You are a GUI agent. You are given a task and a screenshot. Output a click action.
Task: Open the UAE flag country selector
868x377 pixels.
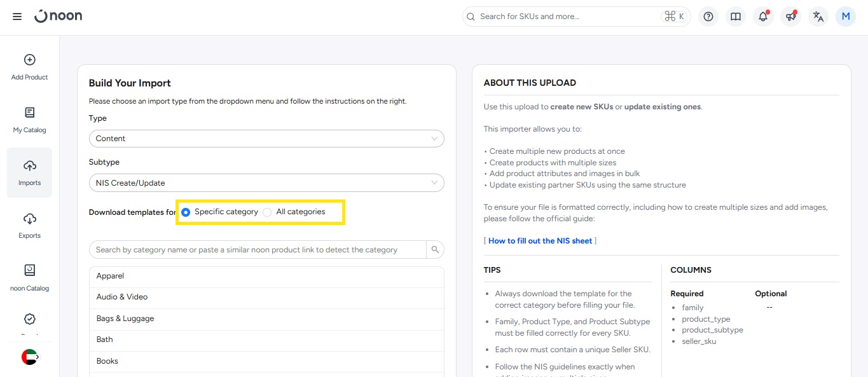coord(30,357)
